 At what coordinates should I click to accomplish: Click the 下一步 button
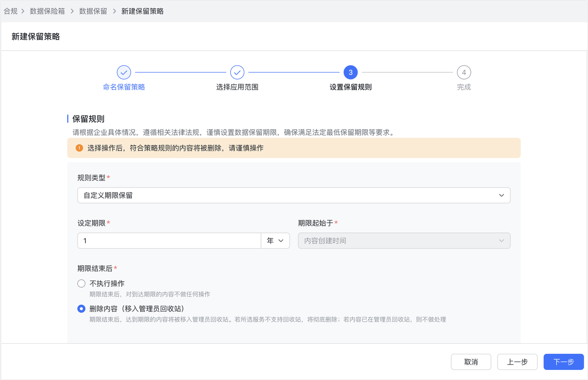tap(564, 362)
